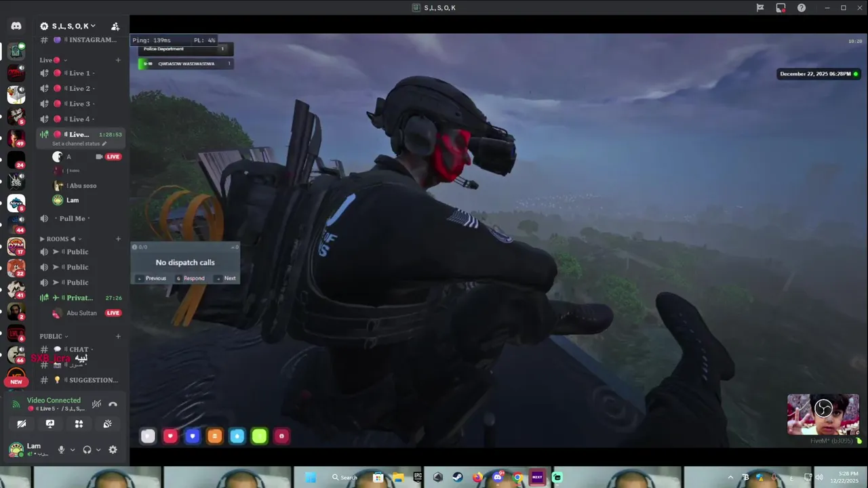868x488 pixels.
Task: Open server icon with 17 badge
Action: pos(16,246)
